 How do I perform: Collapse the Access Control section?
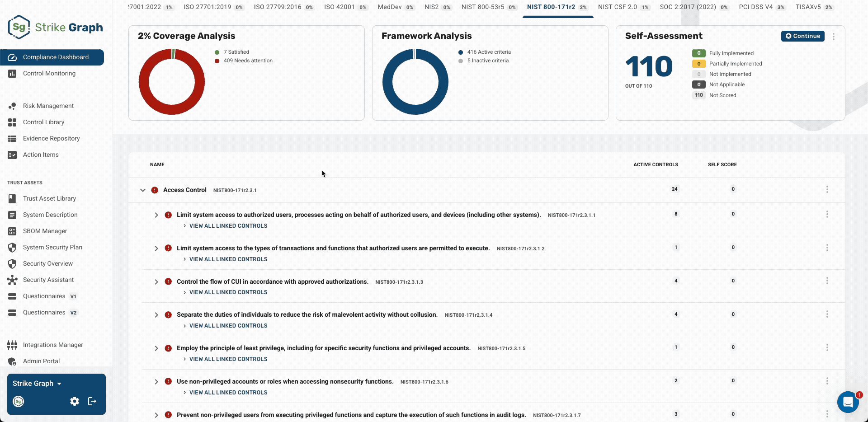143,190
